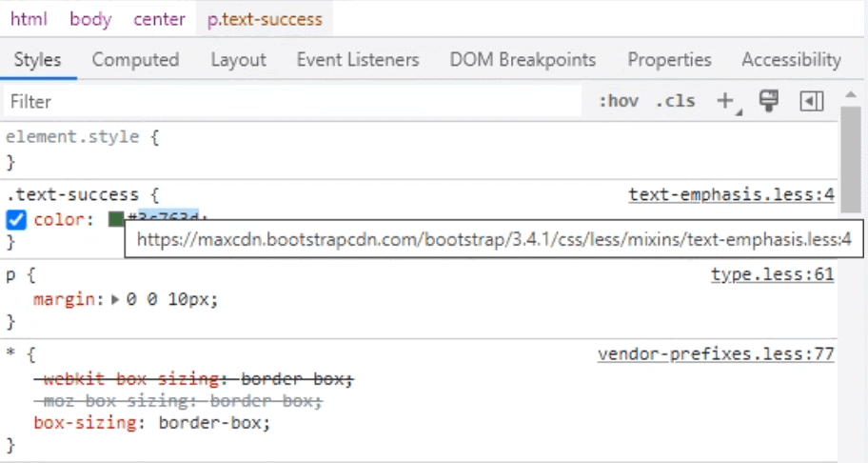Toggle the :hov element state panel
This screenshot has height=463, width=868.
click(x=619, y=101)
